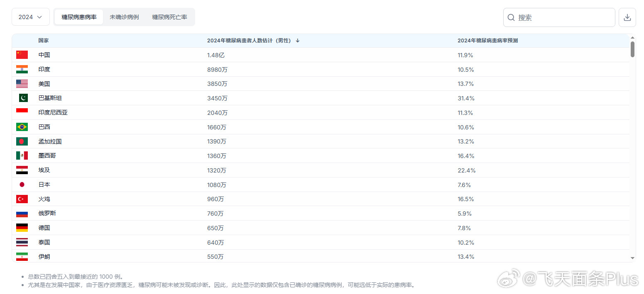
Task: Click the Egypt flag icon
Action: point(22,170)
